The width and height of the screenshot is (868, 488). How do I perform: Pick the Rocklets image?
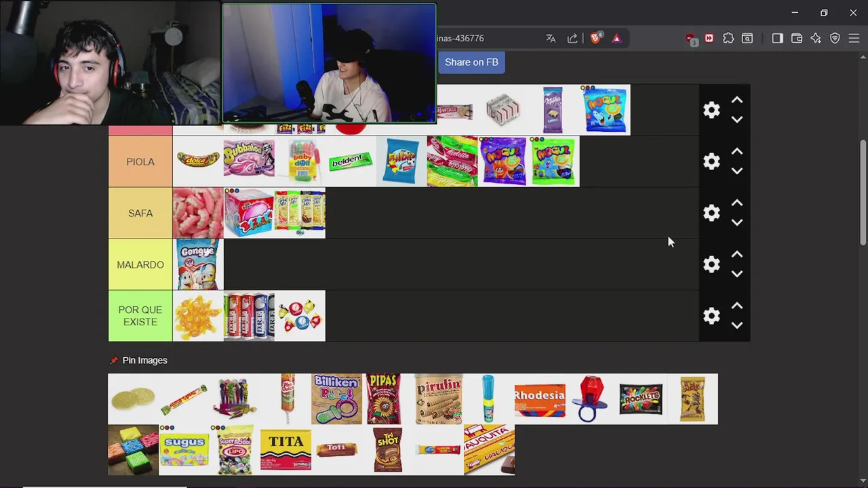[x=642, y=399]
